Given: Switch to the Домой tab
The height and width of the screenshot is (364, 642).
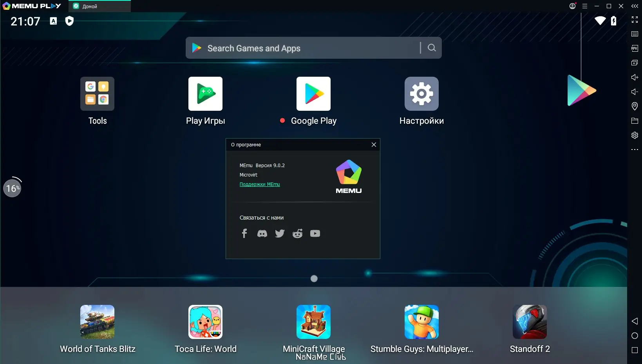Looking at the screenshot, I should [x=99, y=6].
